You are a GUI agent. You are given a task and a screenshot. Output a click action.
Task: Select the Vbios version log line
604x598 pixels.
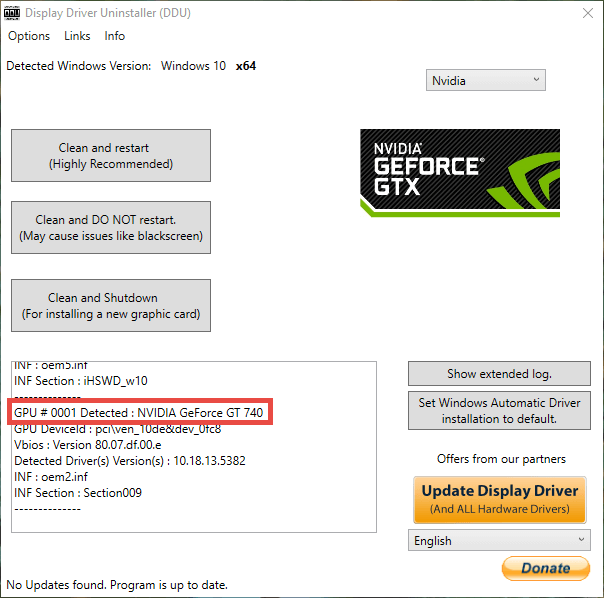coord(88,445)
